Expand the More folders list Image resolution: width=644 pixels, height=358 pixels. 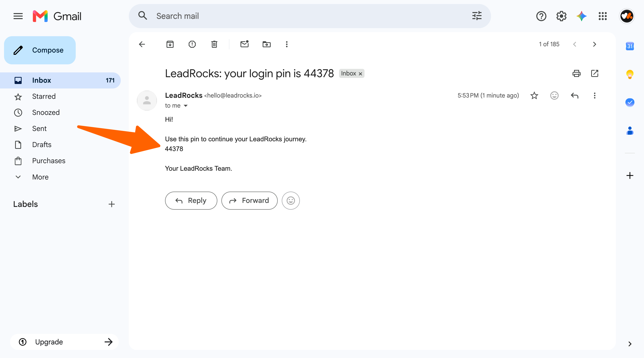(x=60, y=177)
